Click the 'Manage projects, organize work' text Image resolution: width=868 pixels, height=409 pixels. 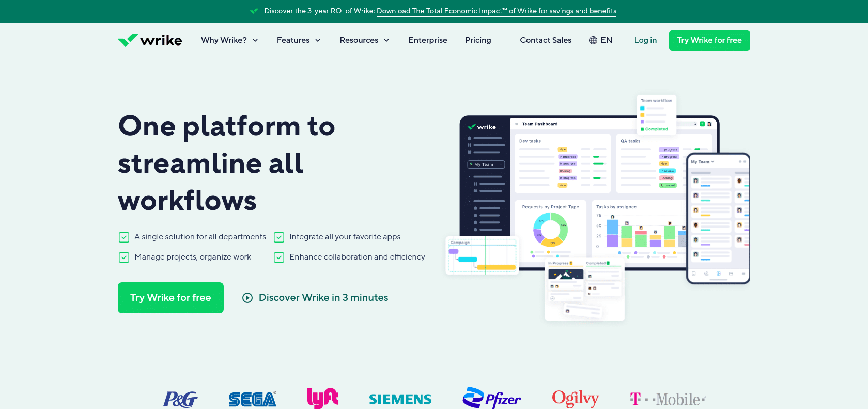point(193,257)
